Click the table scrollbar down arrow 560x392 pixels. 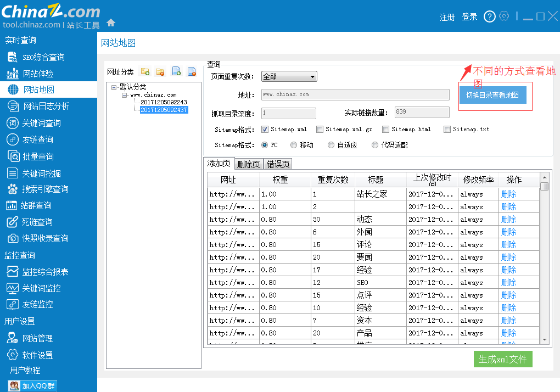(545, 339)
